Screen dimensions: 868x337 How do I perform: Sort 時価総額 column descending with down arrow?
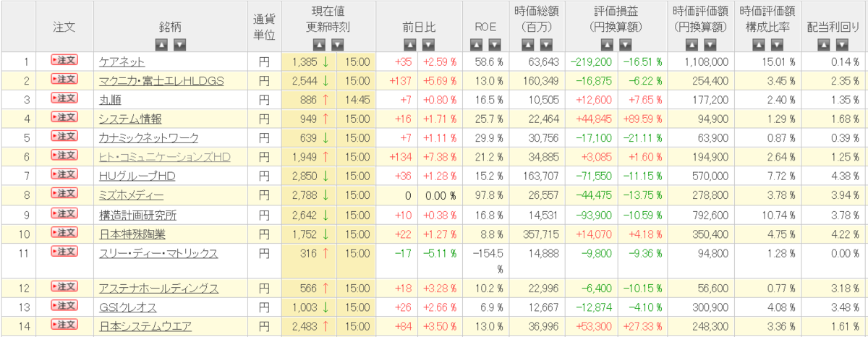[546, 44]
